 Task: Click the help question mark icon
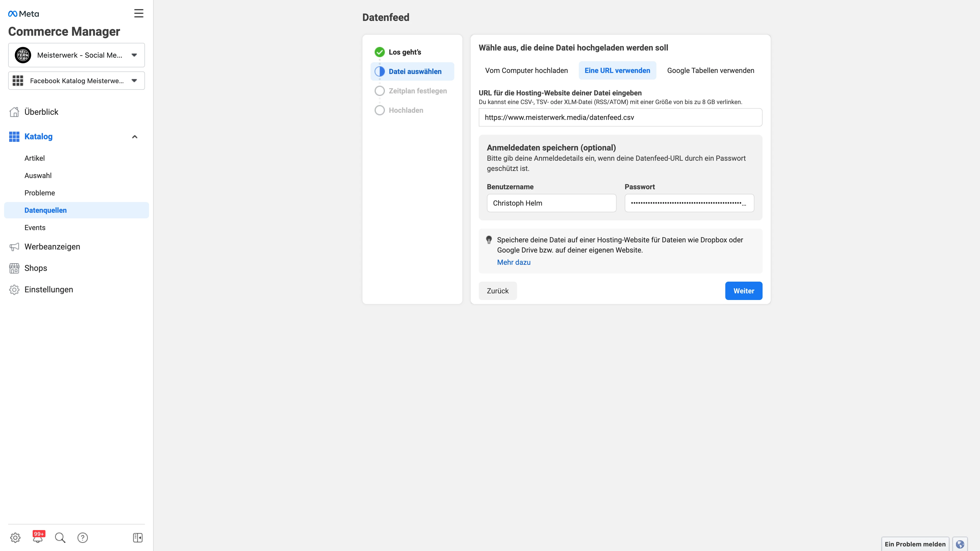(x=82, y=537)
